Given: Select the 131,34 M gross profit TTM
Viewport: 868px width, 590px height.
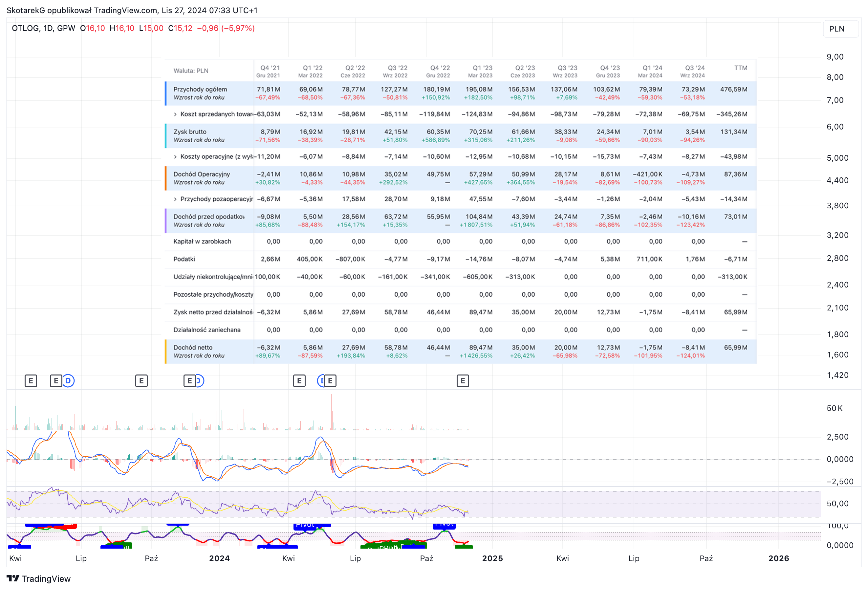Looking at the screenshot, I should coord(733,132).
